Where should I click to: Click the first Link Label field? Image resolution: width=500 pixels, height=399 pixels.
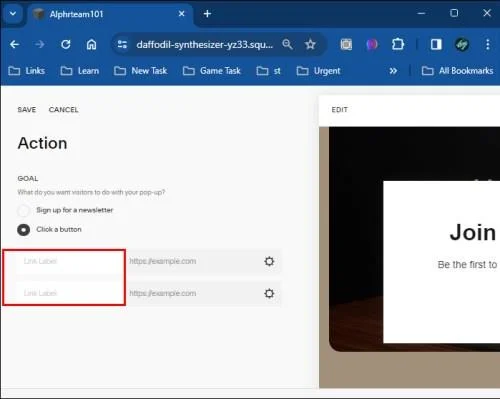coord(69,261)
